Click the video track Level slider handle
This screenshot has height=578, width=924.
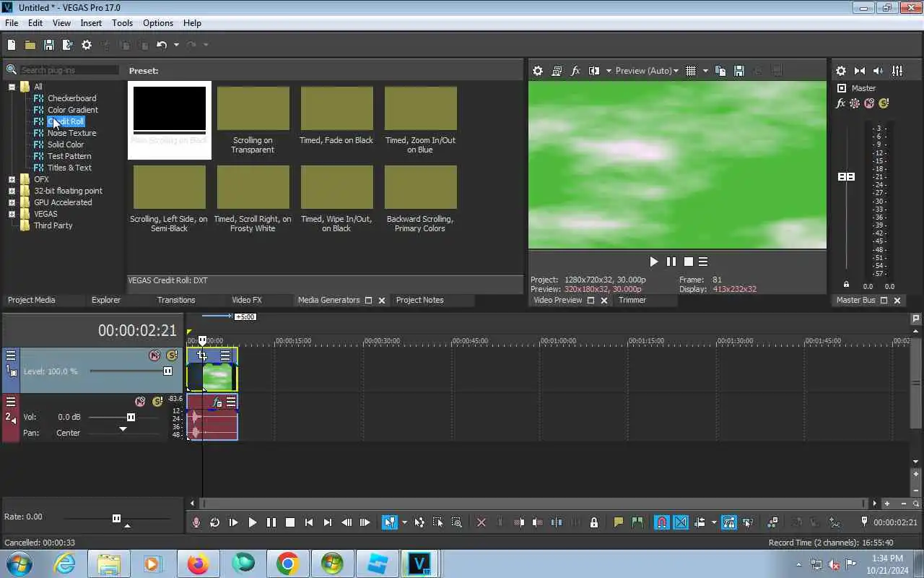[x=167, y=371]
